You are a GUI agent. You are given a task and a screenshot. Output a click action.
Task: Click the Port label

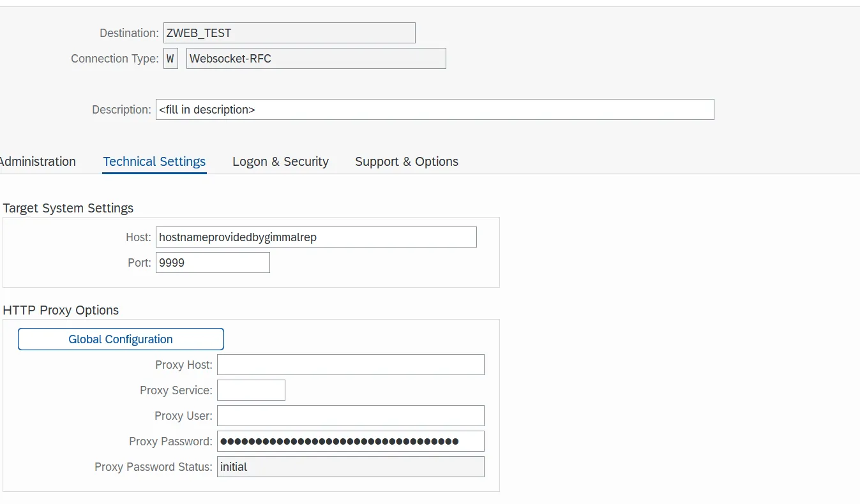(139, 263)
